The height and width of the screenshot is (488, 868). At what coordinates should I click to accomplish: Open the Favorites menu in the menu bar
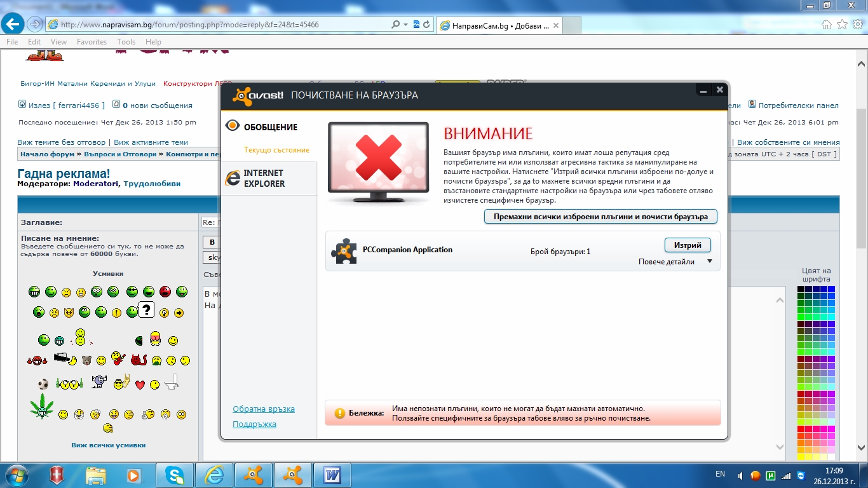92,42
